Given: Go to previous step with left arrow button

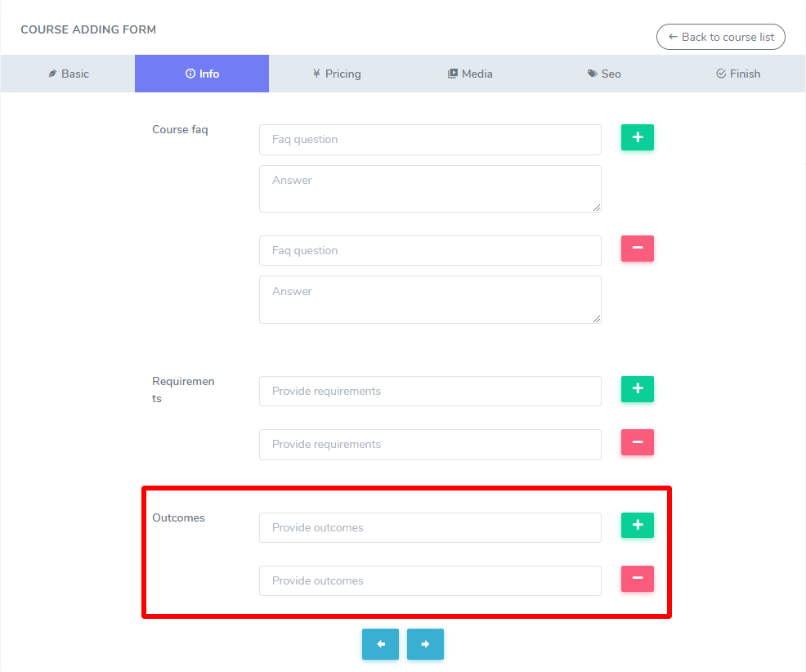Looking at the screenshot, I should [380, 644].
